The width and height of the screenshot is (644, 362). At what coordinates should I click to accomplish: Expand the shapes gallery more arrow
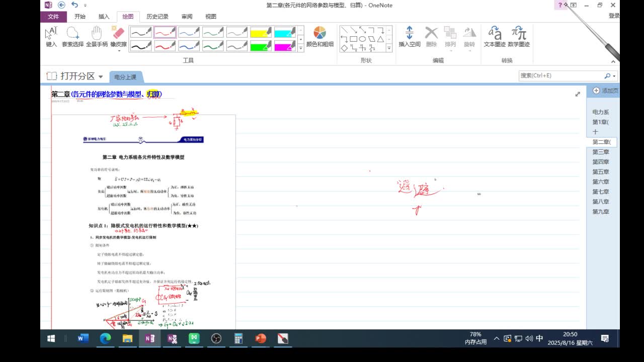point(389,48)
